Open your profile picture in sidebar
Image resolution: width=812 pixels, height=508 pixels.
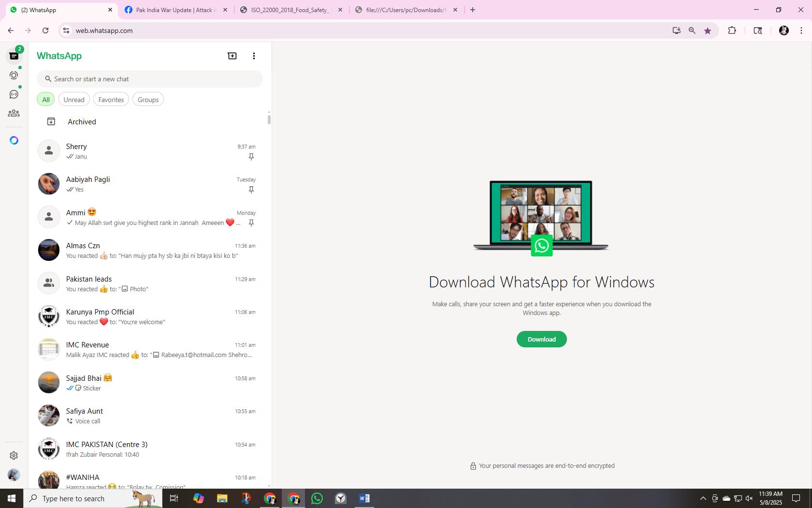coord(14,475)
